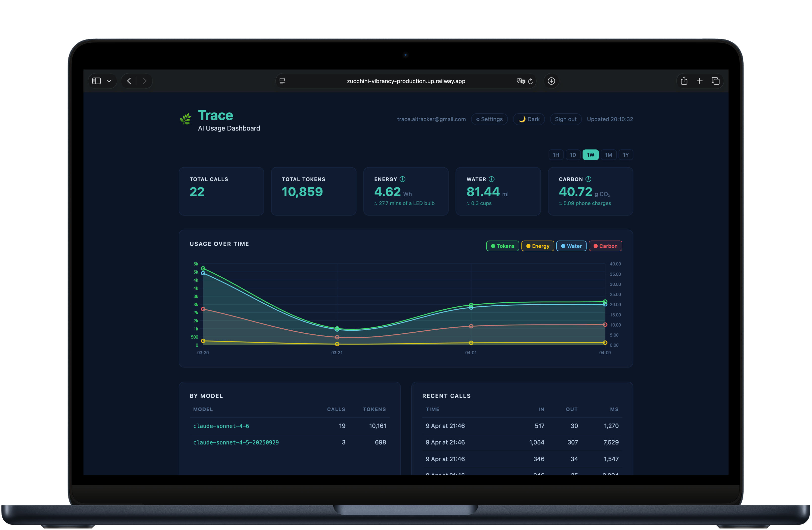Toggle the Tokens series in the chart legend
The height and width of the screenshot is (530, 812).
502,246
